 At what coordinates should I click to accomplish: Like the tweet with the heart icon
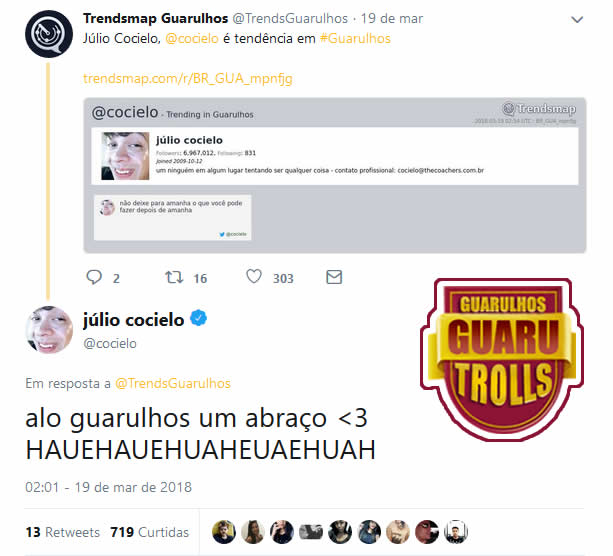coord(254,277)
